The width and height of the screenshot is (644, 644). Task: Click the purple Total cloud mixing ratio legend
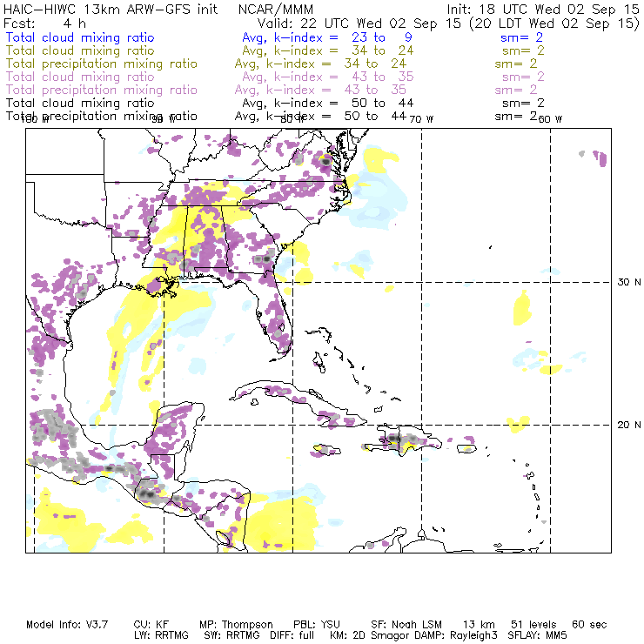pyautogui.click(x=80, y=77)
